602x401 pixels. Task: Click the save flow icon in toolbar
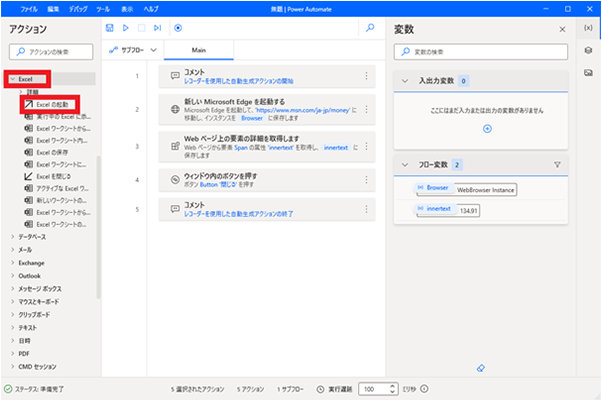[109, 28]
